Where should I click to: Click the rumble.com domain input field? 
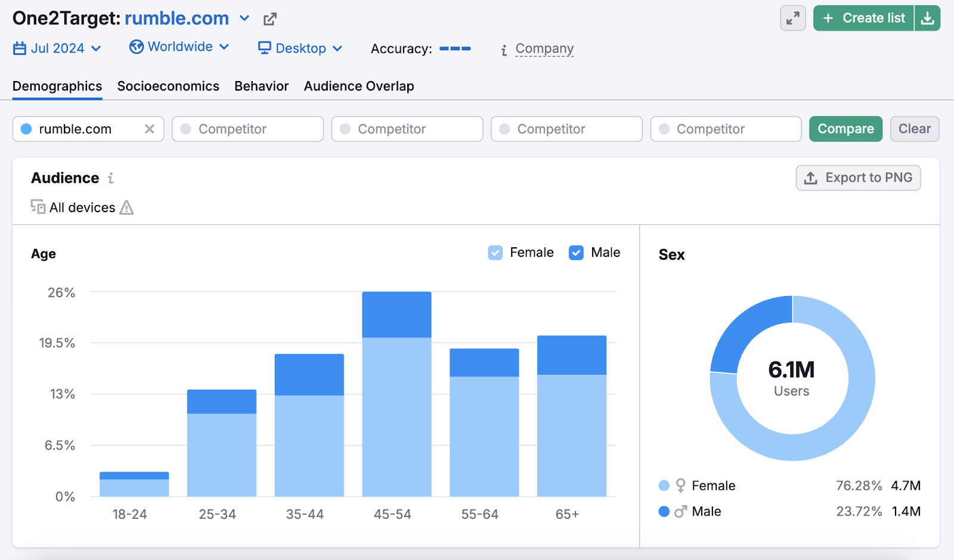88,129
